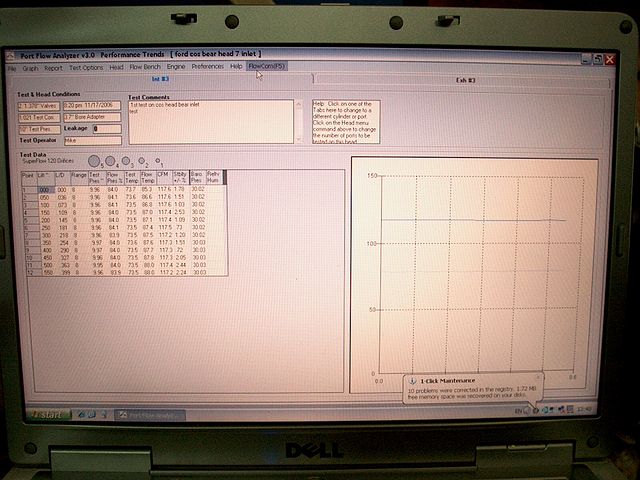
Task: Select the Lift cell showing 050
Action: [46, 198]
